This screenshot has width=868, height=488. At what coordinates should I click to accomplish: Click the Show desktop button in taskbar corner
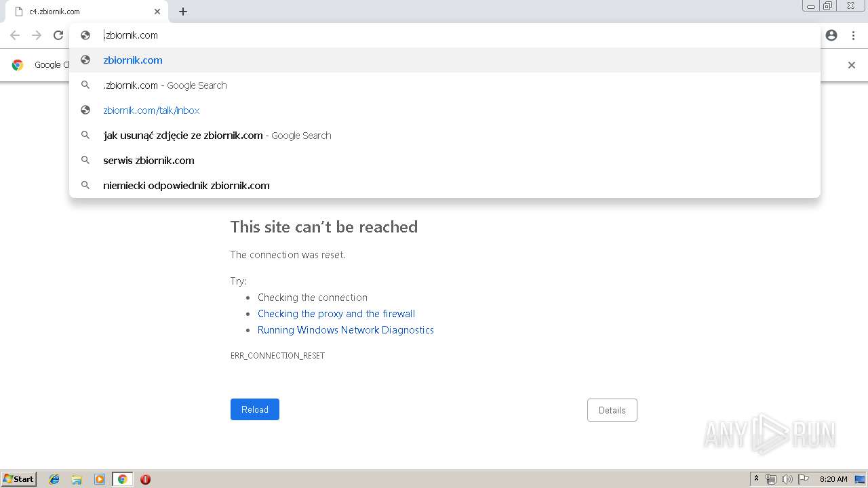[861, 479]
